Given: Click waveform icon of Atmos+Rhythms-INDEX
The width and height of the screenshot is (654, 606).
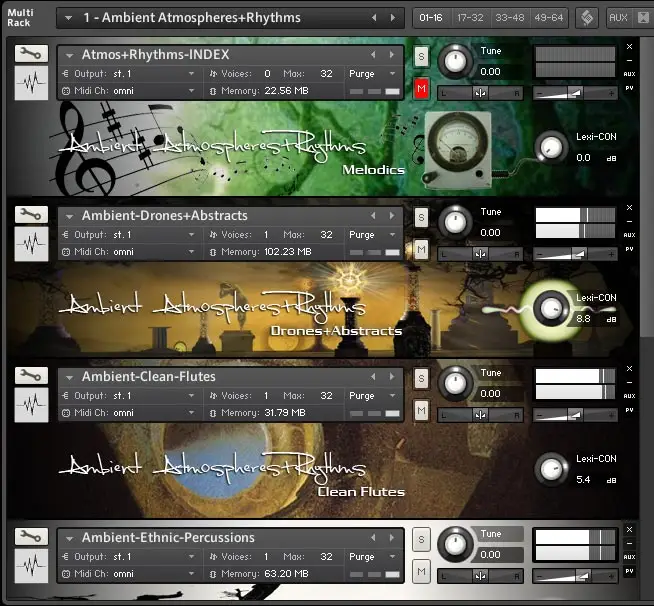Looking at the screenshot, I should pos(31,83).
